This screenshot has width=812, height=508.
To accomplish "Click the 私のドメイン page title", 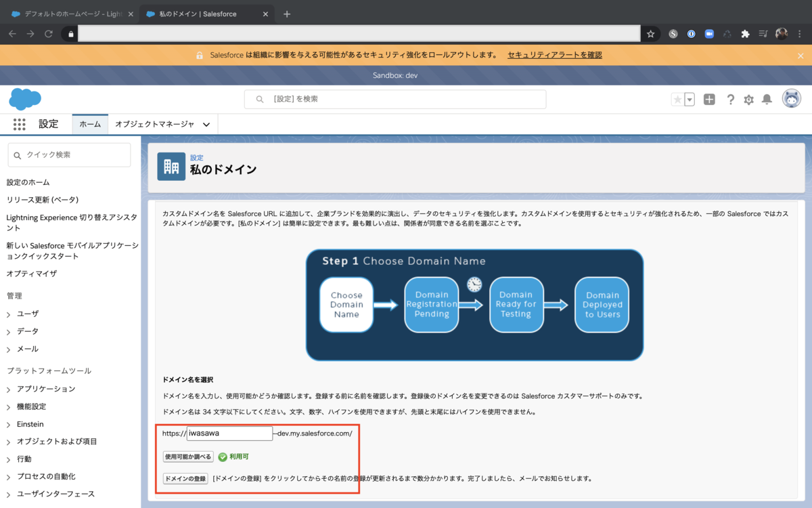I will 223,170.
